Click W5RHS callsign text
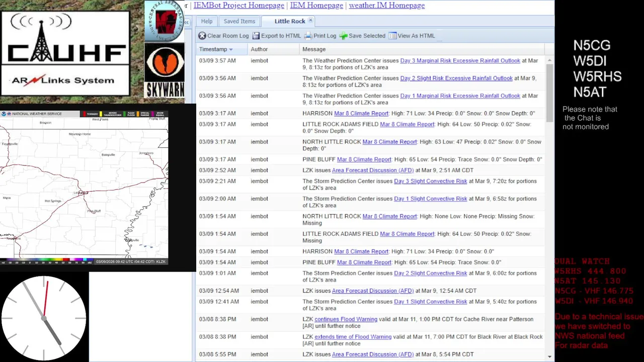This screenshot has height=362, width=644. 597,76
